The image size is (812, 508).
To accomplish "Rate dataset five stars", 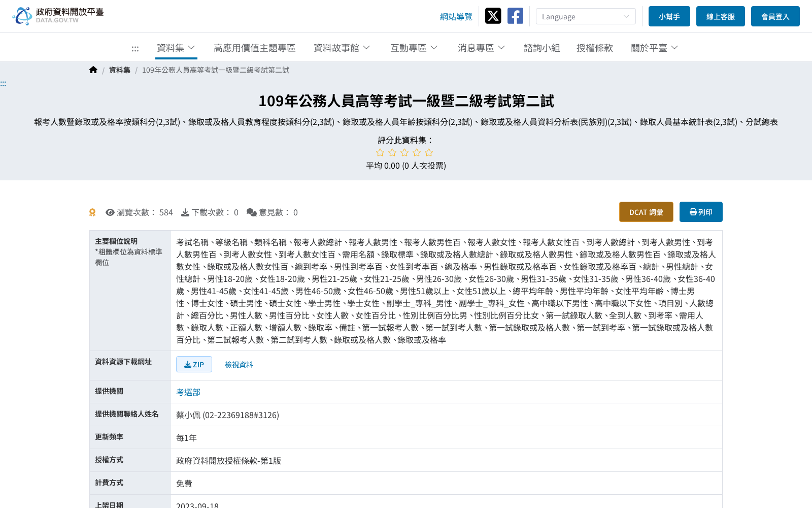I will point(429,152).
